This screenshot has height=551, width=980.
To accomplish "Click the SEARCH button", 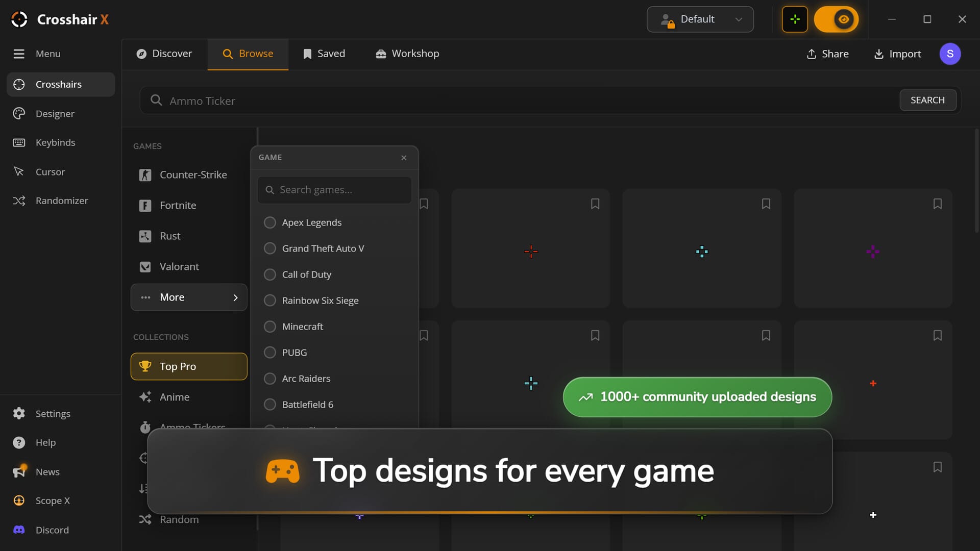I will (927, 101).
